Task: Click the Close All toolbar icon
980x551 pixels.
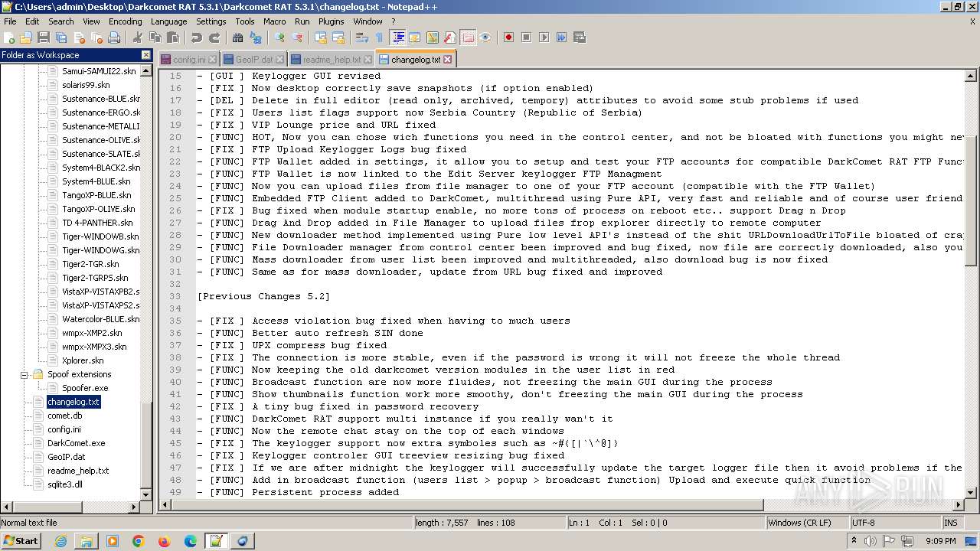Action: (96, 37)
